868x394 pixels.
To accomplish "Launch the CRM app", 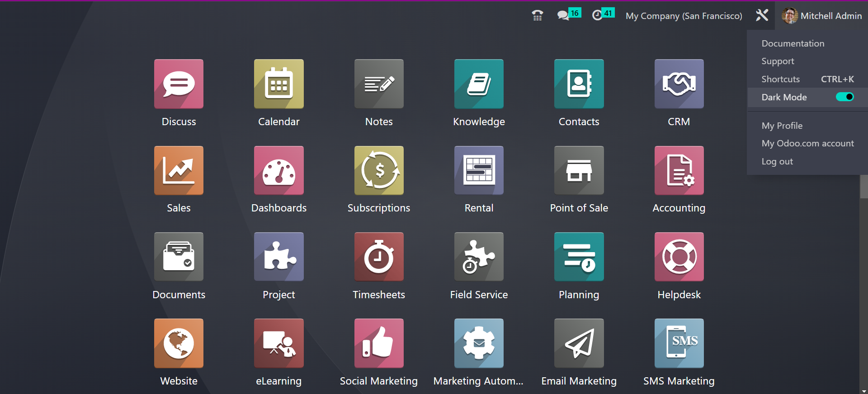I will (679, 84).
